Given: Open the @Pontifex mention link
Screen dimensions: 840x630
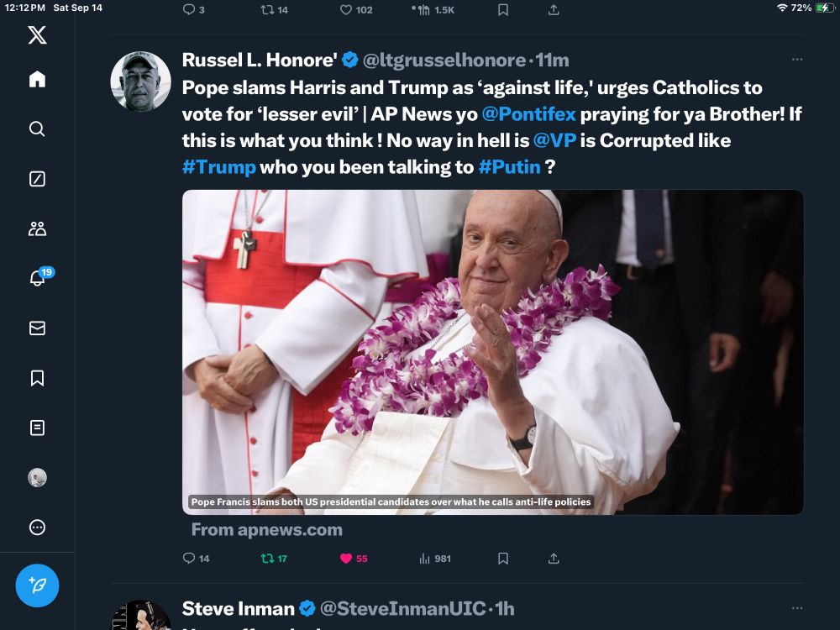Looking at the screenshot, I should coord(528,113).
